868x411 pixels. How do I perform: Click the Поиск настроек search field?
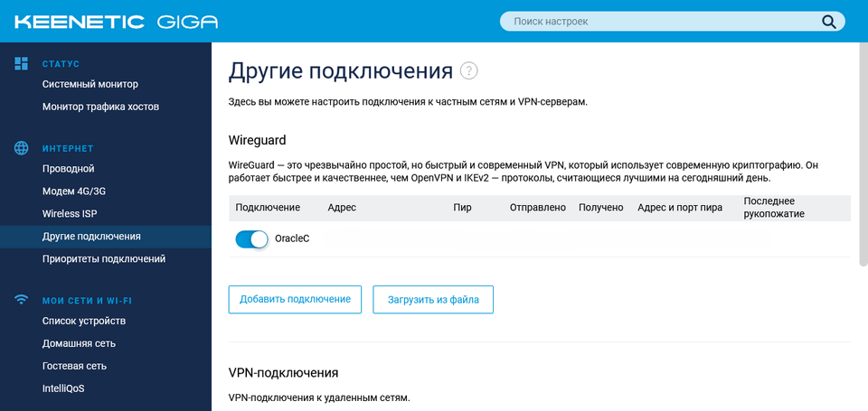click(x=672, y=22)
